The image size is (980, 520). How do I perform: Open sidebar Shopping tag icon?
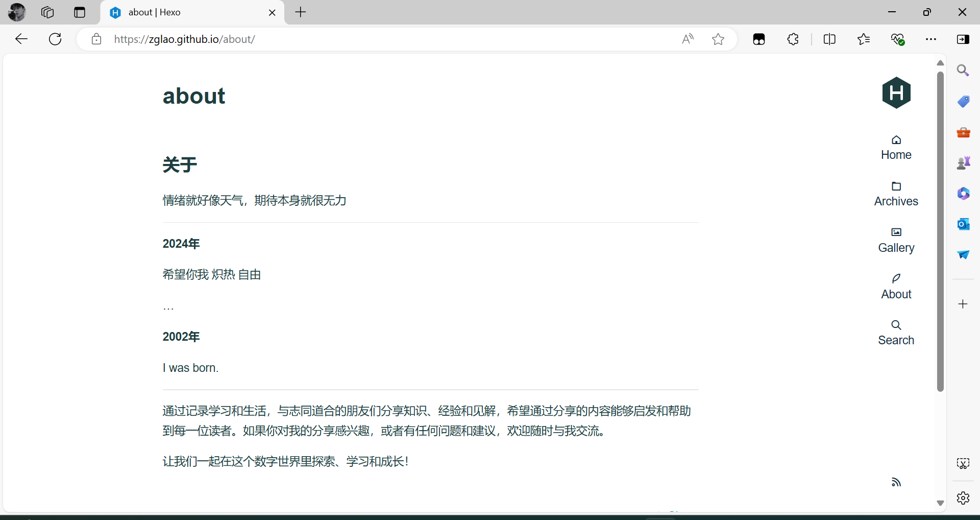click(963, 101)
